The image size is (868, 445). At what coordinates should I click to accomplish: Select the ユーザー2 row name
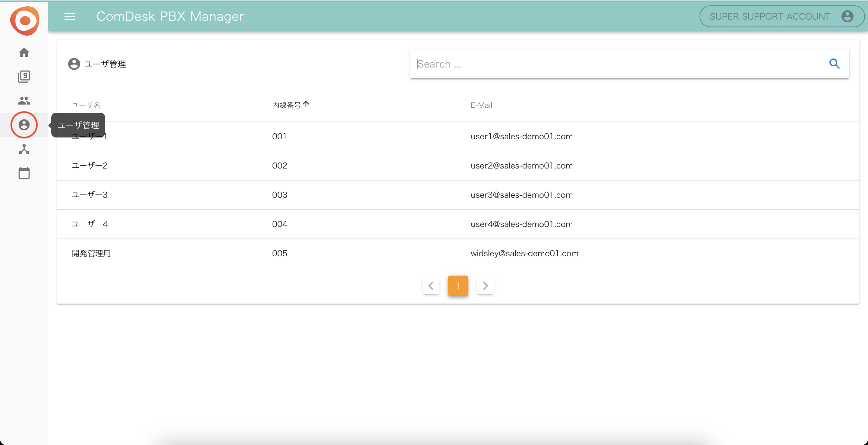(x=90, y=166)
